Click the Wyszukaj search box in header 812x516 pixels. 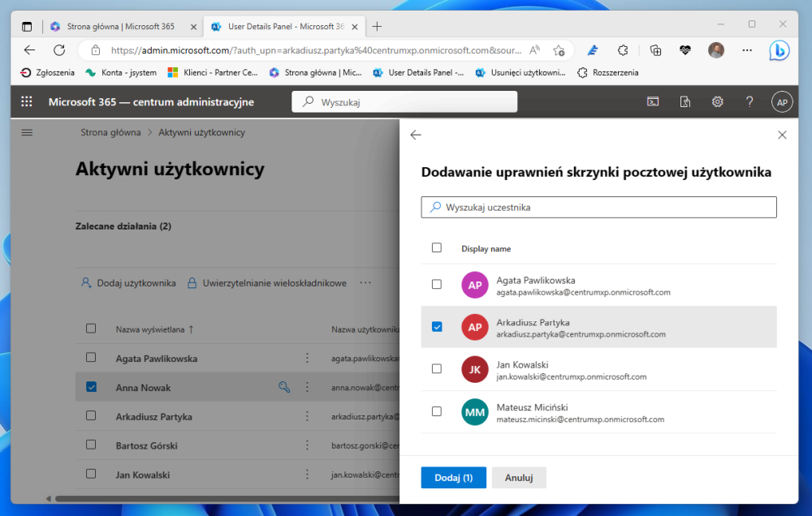click(x=404, y=102)
